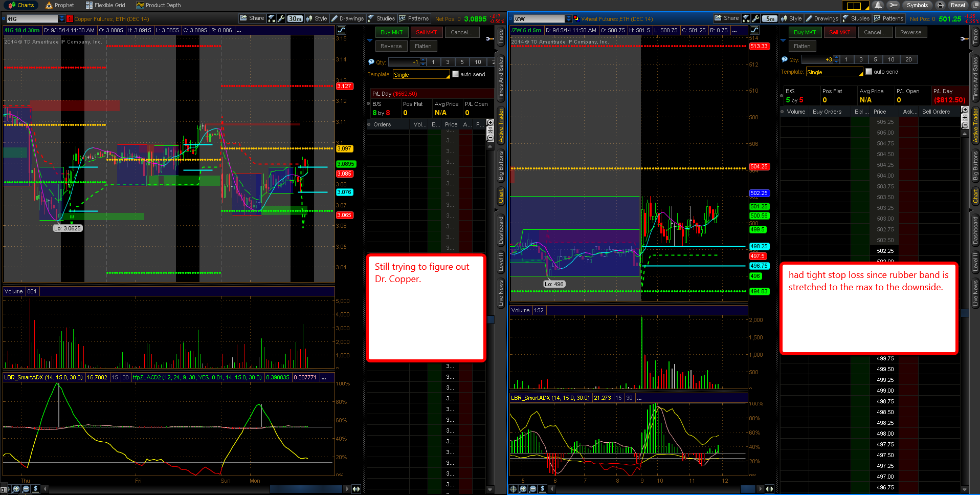Open /HG symbol dropdown
The width and height of the screenshot is (980, 495).
coord(62,19)
